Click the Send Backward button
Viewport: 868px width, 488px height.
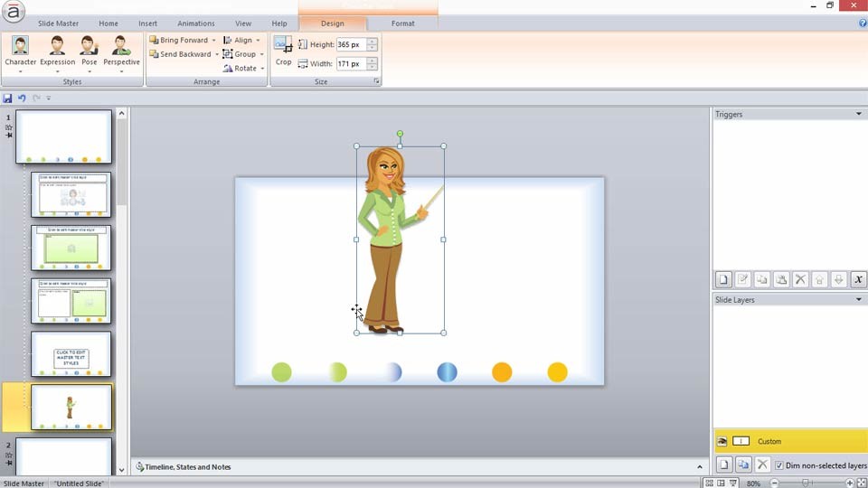(x=181, y=54)
